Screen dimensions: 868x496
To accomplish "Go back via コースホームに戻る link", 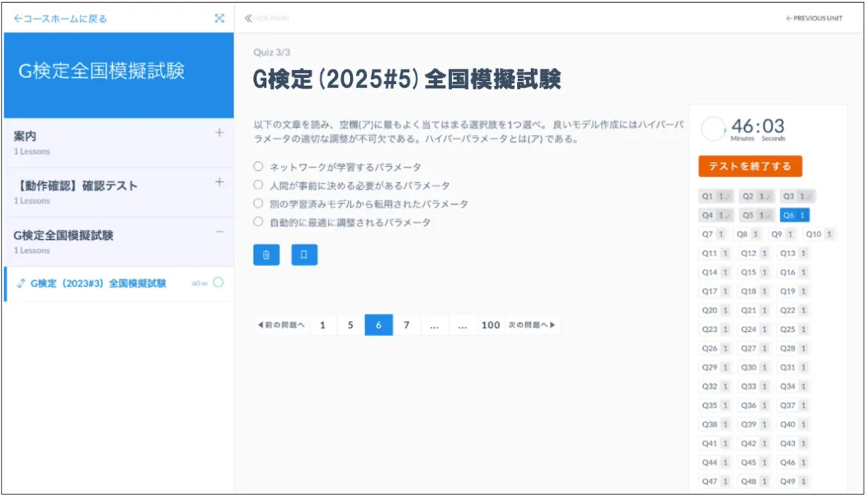I will [x=61, y=19].
